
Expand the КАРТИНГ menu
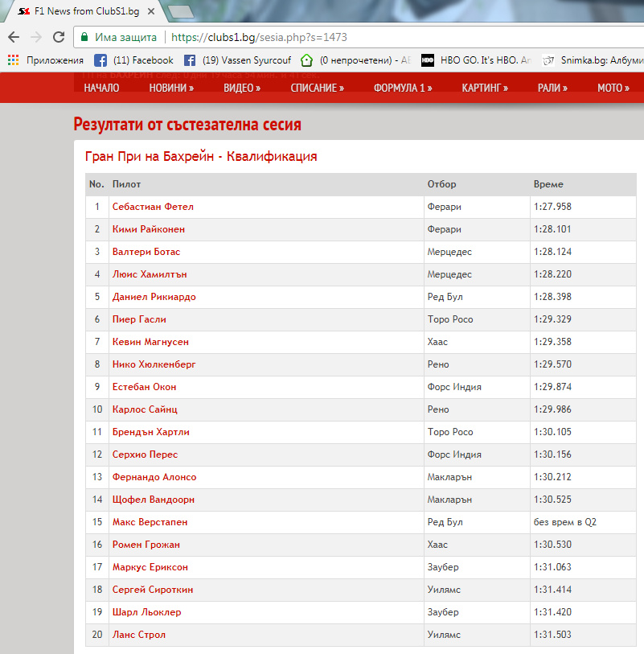(485, 88)
